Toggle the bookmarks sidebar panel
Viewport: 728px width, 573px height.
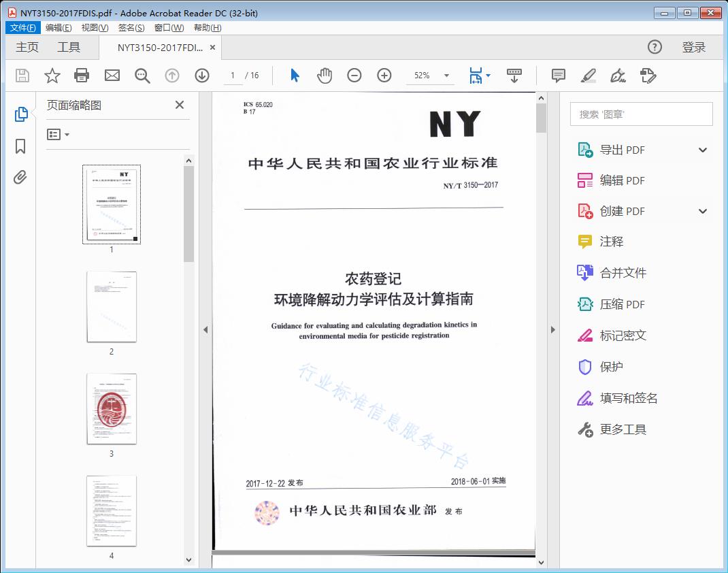(19, 145)
